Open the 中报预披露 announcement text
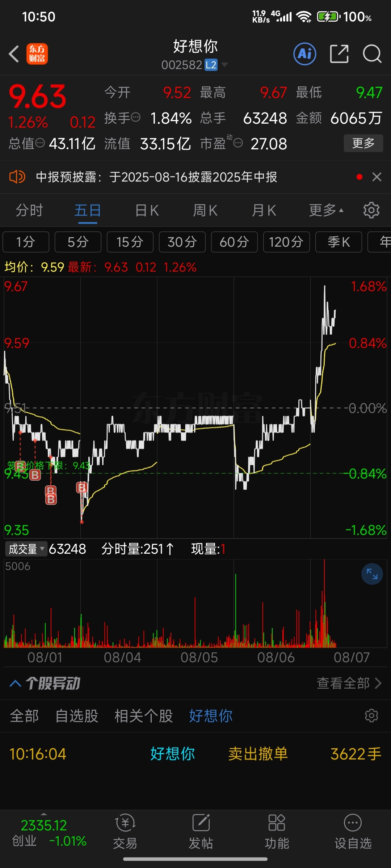The width and height of the screenshot is (391, 868). [x=157, y=177]
